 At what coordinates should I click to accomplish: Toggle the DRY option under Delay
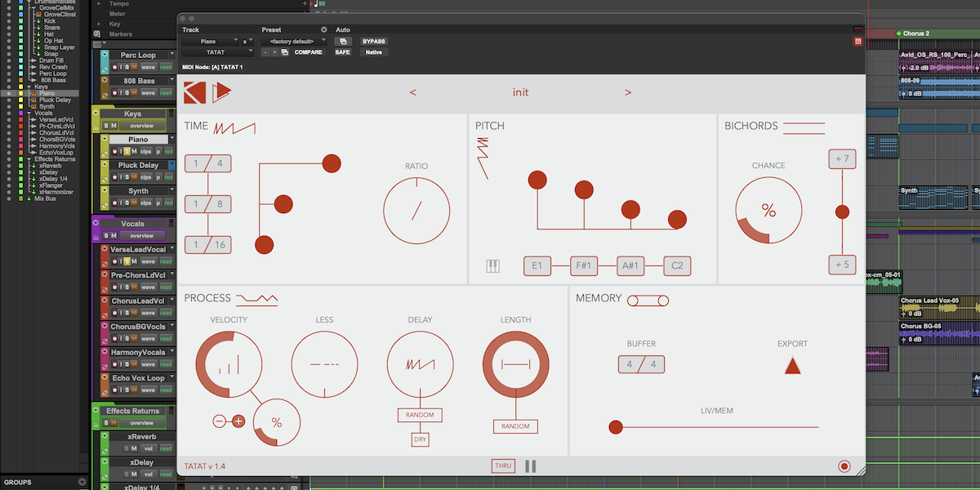[420, 439]
